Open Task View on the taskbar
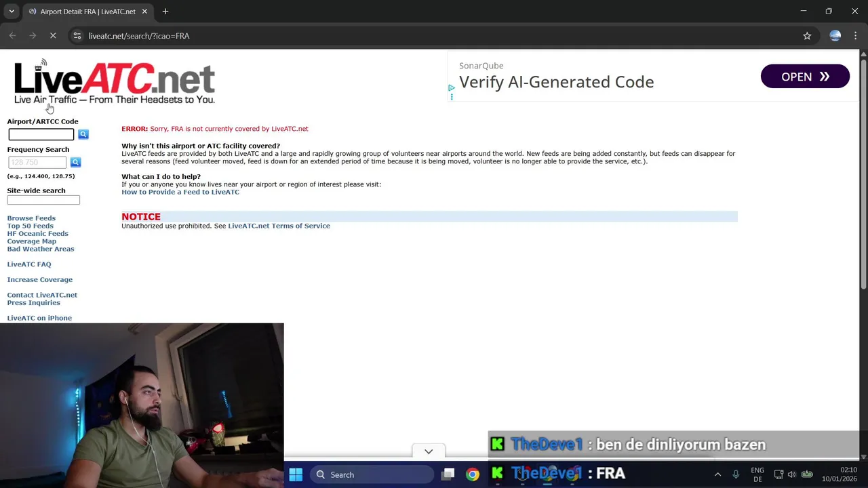 [448, 474]
